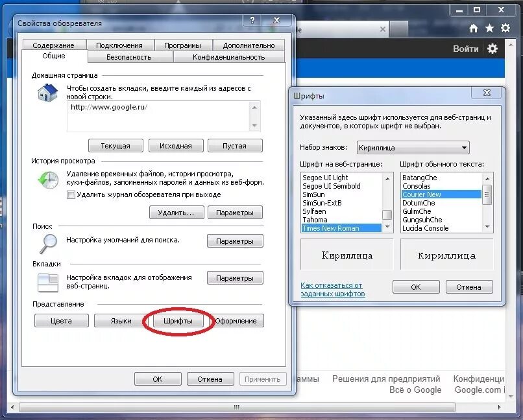Click the Текущая home page button
This screenshot has width=523, height=420.
(116, 146)
